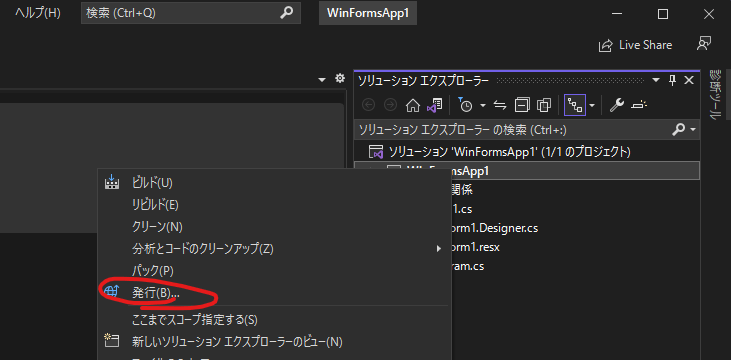Open the pending changes filter dropdown arrow
731x360 pixels.
pyautogui.click(x=483, y=106)
